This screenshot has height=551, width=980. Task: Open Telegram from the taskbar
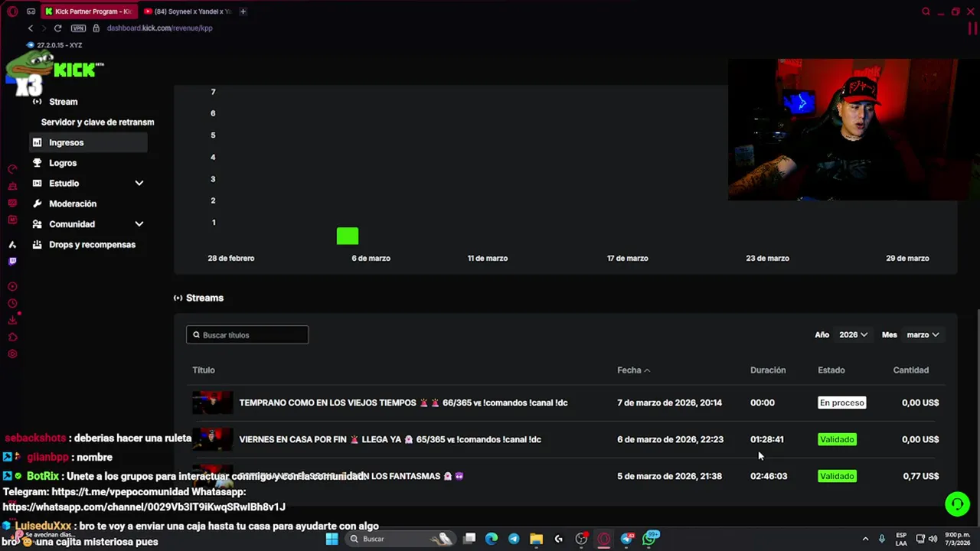pos(514,539)
